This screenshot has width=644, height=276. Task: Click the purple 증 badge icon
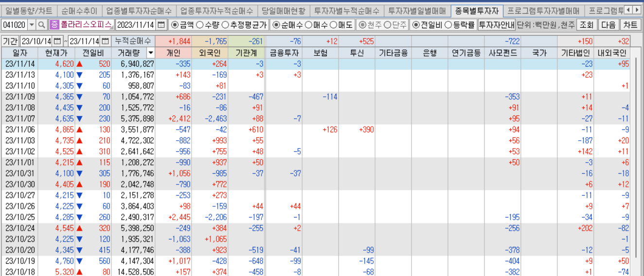click(54, 24)
